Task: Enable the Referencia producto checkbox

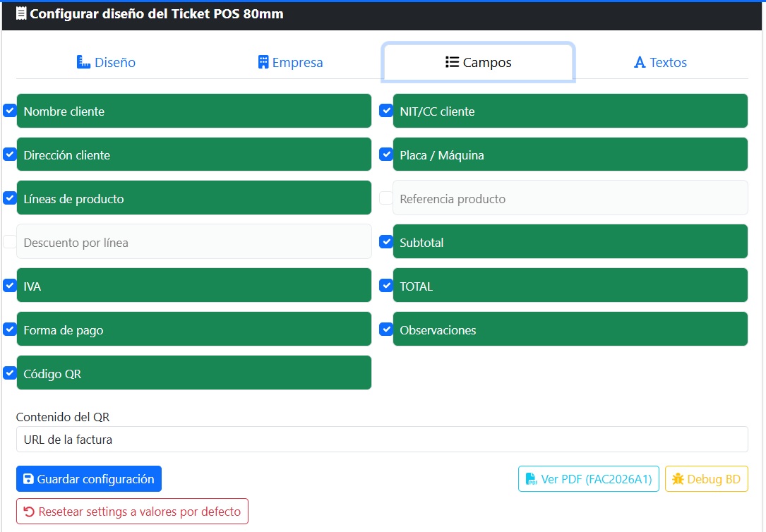Action: point(386,198)
